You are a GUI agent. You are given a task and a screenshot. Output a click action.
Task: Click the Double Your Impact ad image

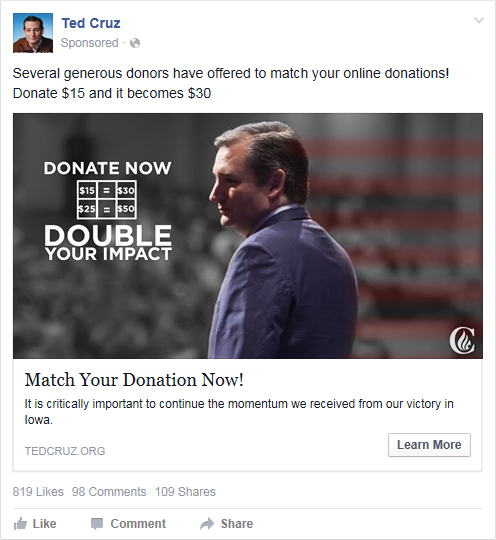[248, 236]
